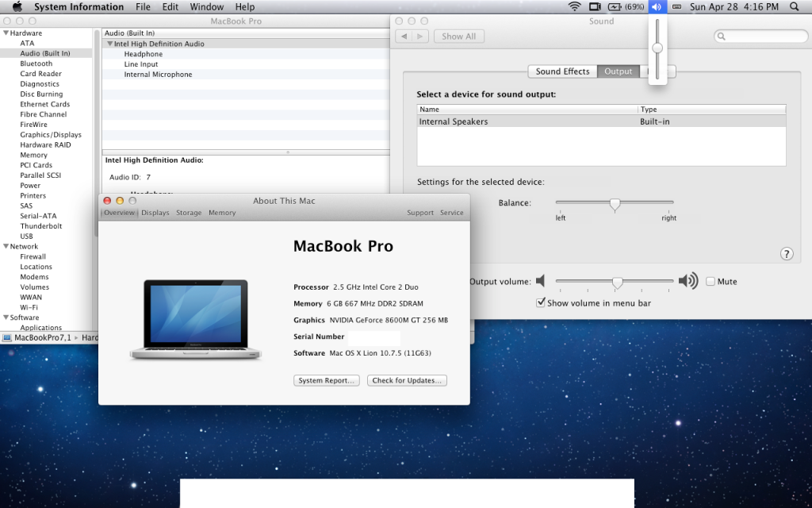Switch to the Sound Effects tab
812x508 pixels.
pos(562,71)
